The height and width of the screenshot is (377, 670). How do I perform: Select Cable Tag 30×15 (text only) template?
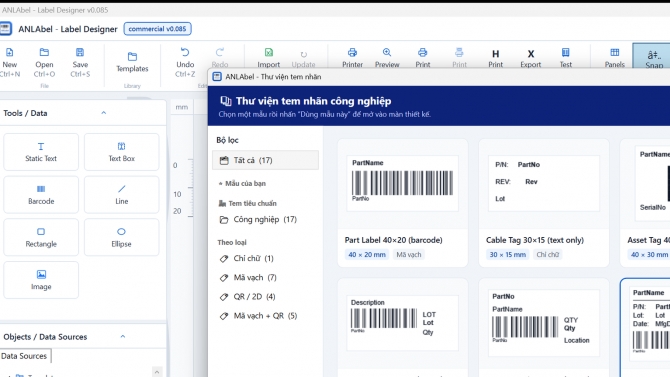coord(544,203)
